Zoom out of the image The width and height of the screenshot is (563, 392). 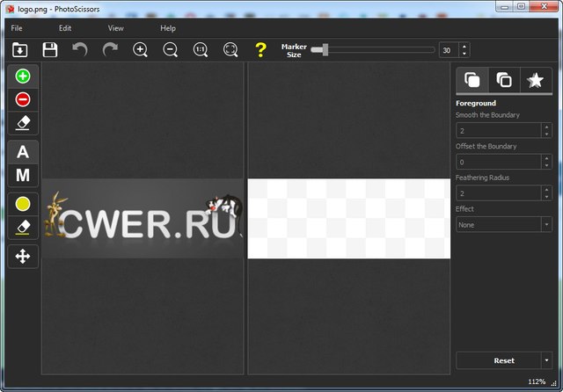pos(171,50)
